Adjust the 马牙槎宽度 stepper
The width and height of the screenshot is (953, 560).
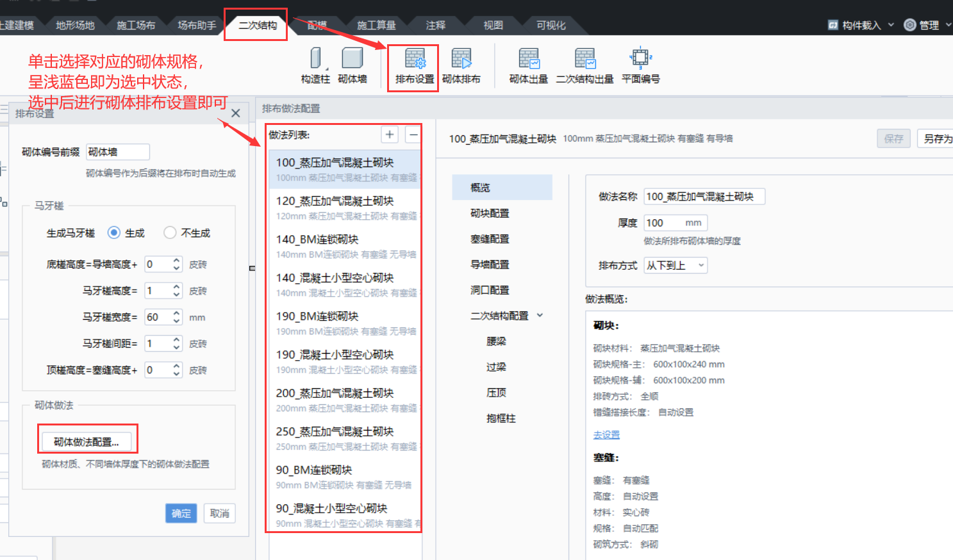tap(176, 317)
